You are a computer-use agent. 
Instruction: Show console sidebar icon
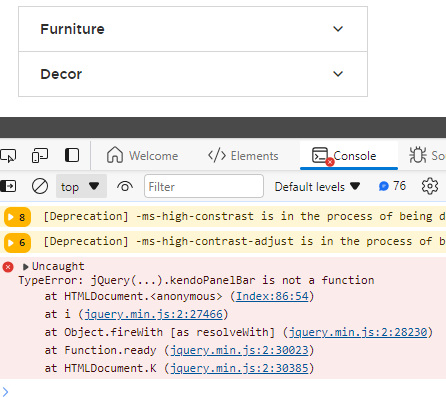8,186
